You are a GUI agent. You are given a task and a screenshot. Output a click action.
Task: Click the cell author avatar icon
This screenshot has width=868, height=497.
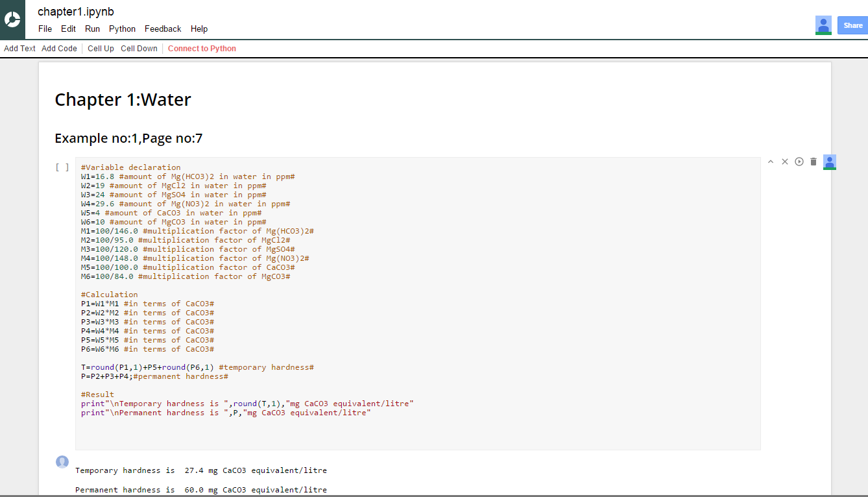tap(830, 162)
